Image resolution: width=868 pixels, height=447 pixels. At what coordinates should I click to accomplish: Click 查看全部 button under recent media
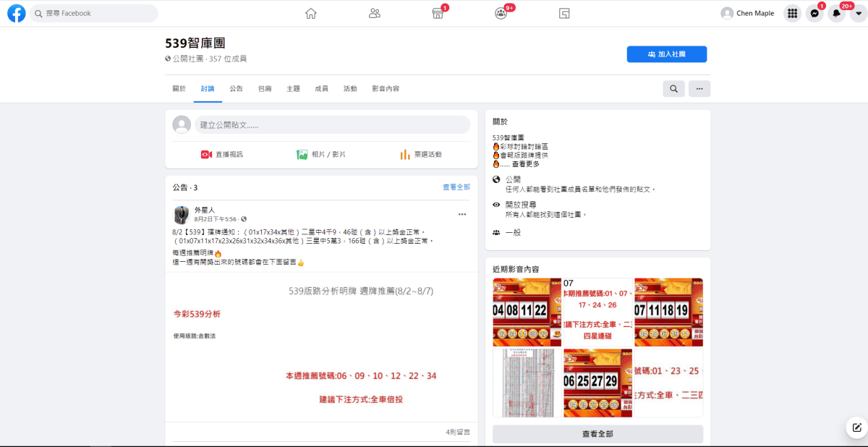click(597, 434)
